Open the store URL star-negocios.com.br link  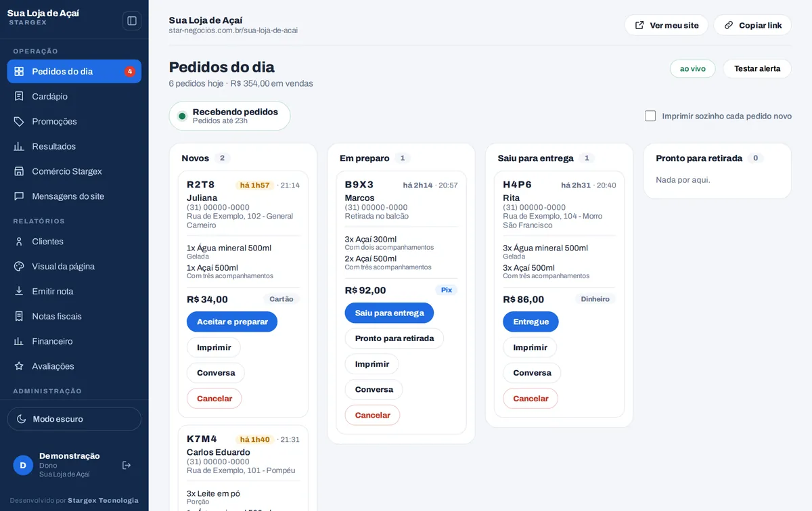click(233, 30)
